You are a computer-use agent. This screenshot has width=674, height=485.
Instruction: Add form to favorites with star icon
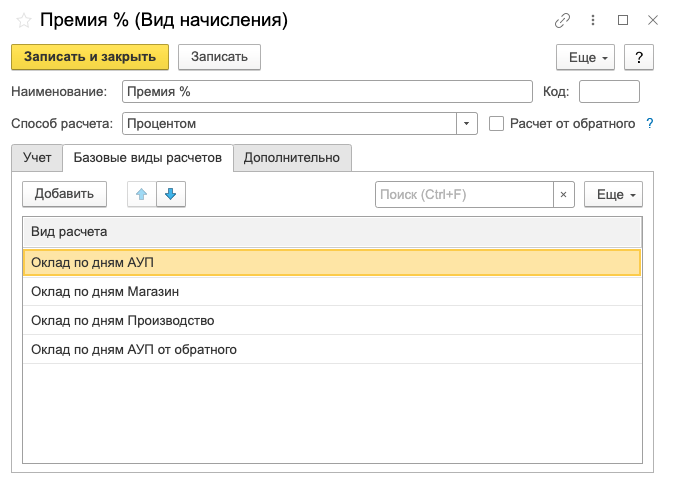point(24,20)
